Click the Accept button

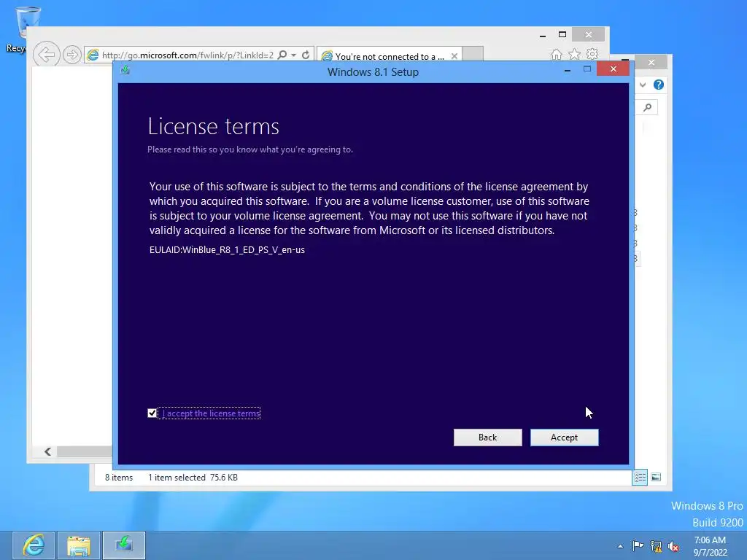pyautogui.click(x=564, y=437)
